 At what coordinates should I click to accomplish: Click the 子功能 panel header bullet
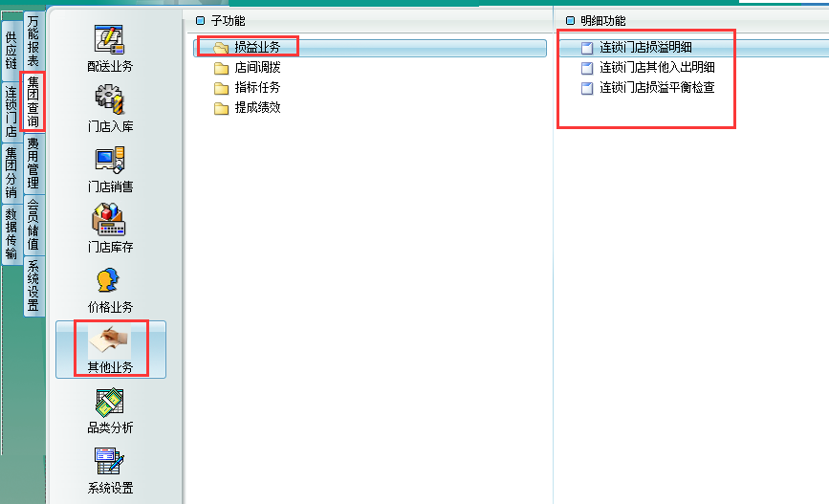200,21
